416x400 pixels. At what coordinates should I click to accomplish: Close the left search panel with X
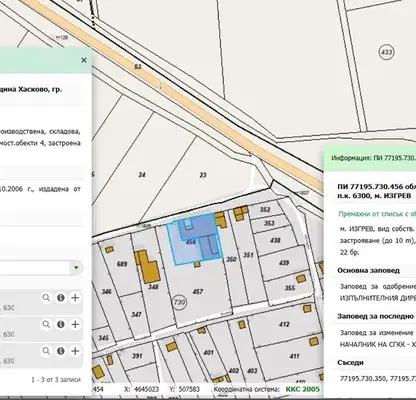coord(84,60)
